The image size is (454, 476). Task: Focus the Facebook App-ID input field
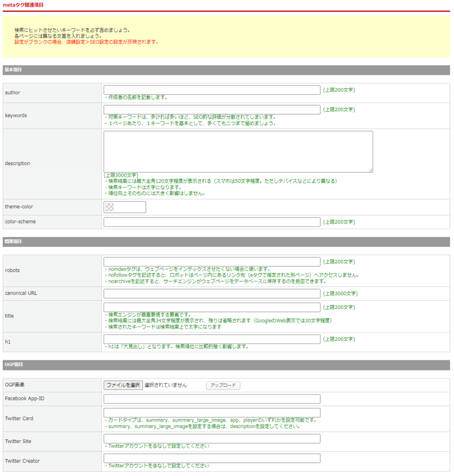tap(212, 399)
